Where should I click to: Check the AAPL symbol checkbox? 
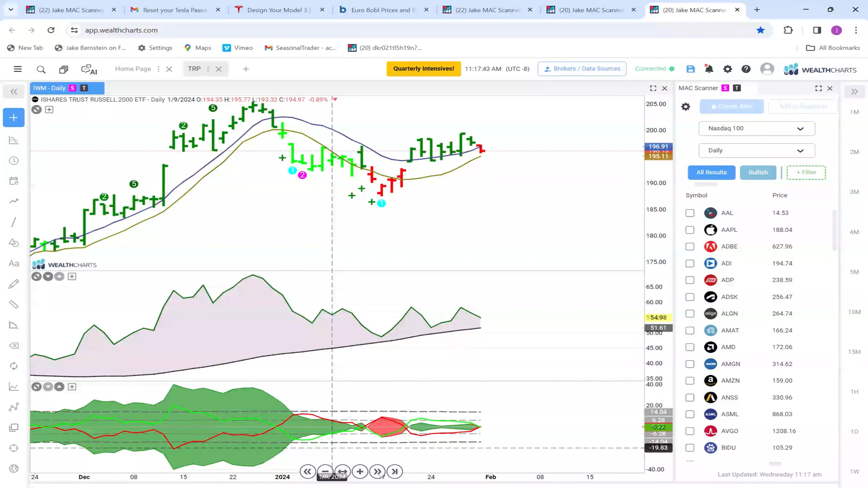(690, 230)
